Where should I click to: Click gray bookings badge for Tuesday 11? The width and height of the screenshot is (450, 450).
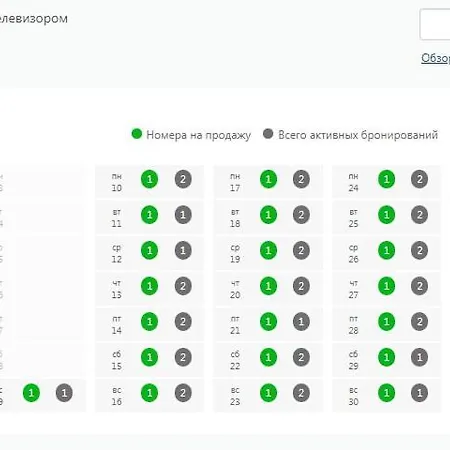pos(183,215)
